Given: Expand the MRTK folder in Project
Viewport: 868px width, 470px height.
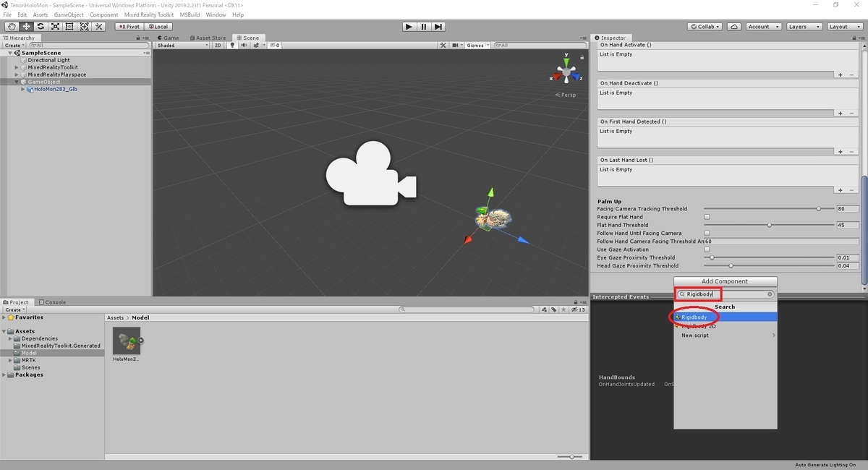Looking at the screenshot, I should tap(11, 360).
